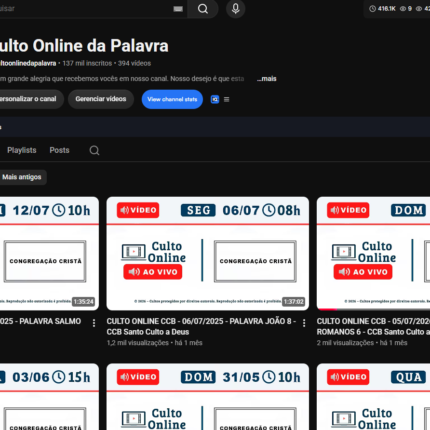Select the 'Mais antigos' sort chip

(x=22, y=177)
